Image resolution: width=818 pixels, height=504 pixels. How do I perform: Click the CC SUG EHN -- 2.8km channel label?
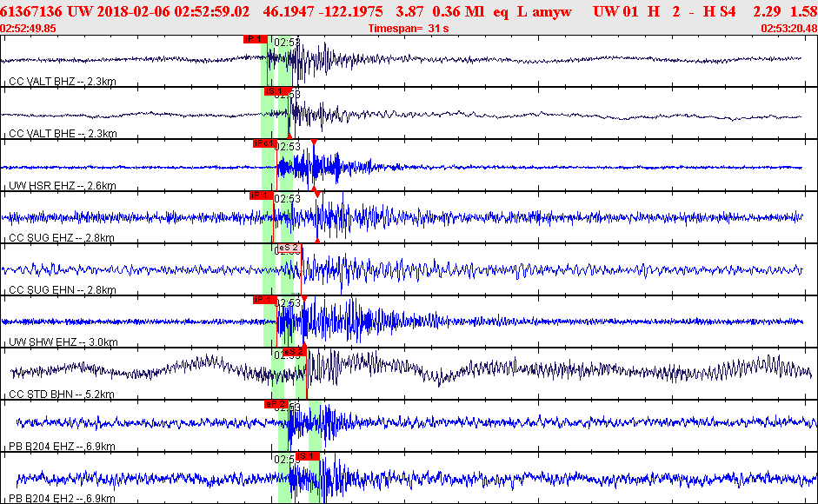point(63,290)
